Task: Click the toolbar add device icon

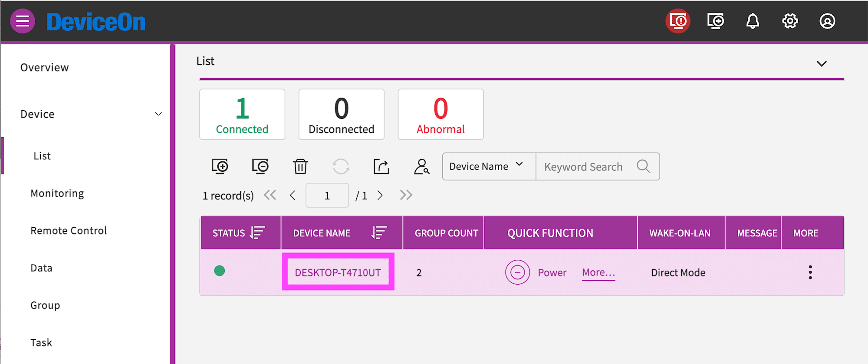Action: click(x=220, y=166)
